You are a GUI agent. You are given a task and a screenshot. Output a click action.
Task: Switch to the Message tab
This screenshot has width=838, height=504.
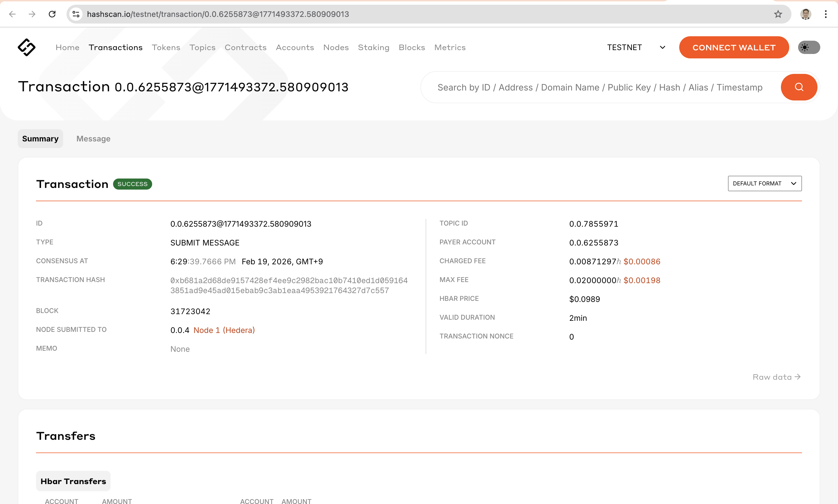point(93,139)
